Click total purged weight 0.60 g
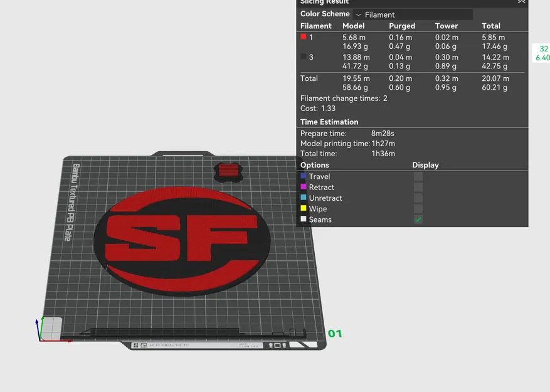This screenshot has height=392, width=550. 399,87
